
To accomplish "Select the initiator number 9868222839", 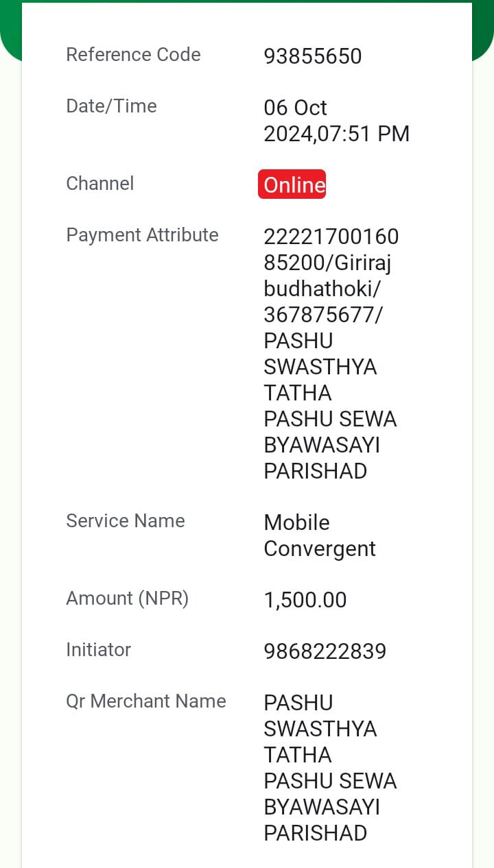I will coord(325,651).
